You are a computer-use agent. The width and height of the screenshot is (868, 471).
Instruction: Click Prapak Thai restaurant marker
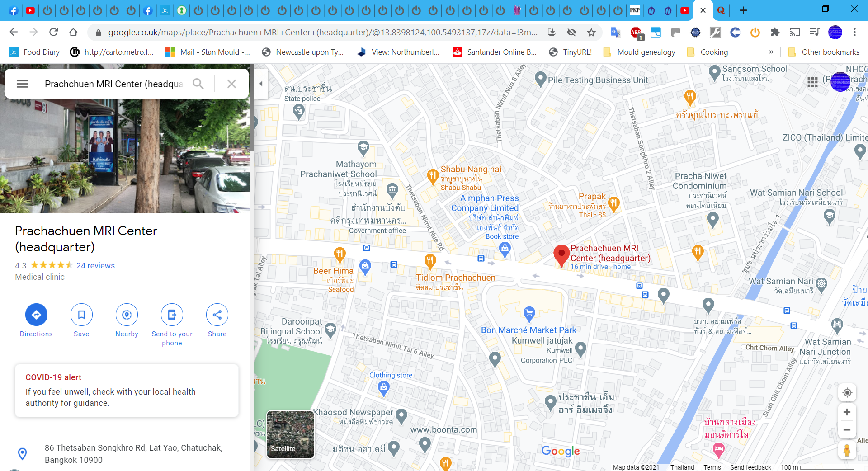point(613,204)
